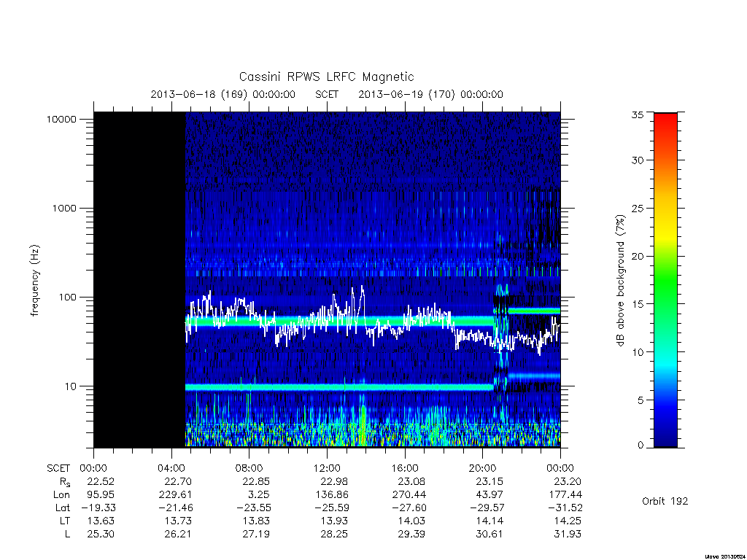
Task: Click the horizontal band at 10 Hz
Action: 340,388
